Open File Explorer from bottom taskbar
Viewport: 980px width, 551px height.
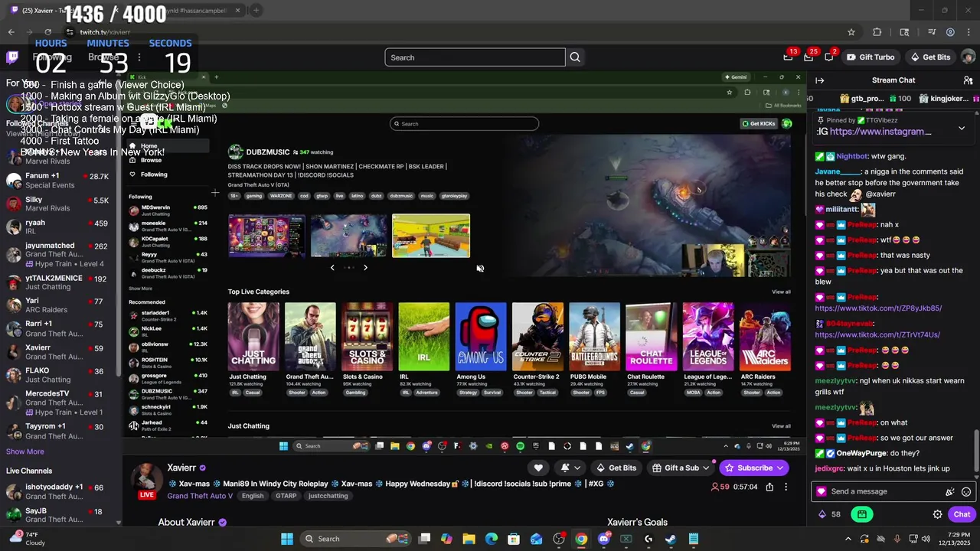pyautogui.click(x=469, y=539)
